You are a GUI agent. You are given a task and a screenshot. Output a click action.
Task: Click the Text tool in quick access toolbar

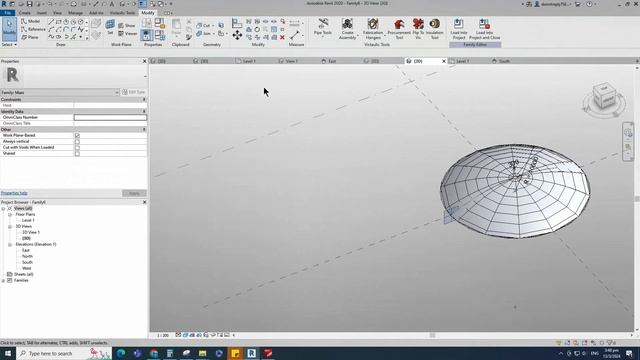pos(112,4)
